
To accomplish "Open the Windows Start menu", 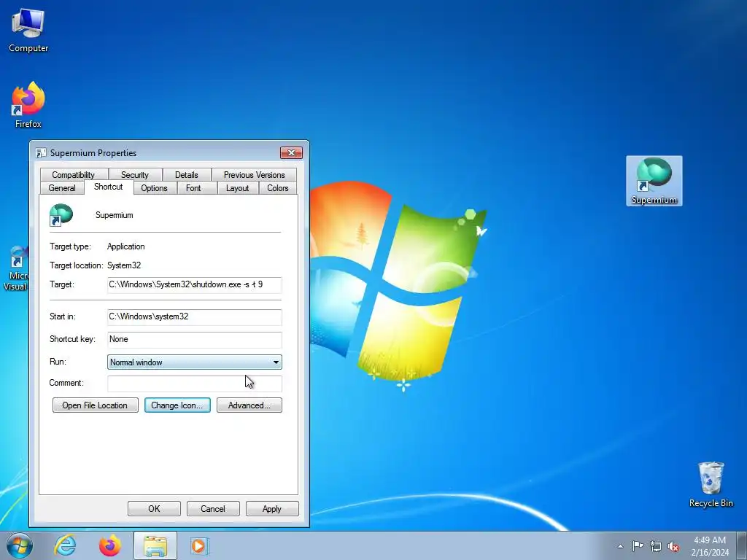I will coord(19,545).
